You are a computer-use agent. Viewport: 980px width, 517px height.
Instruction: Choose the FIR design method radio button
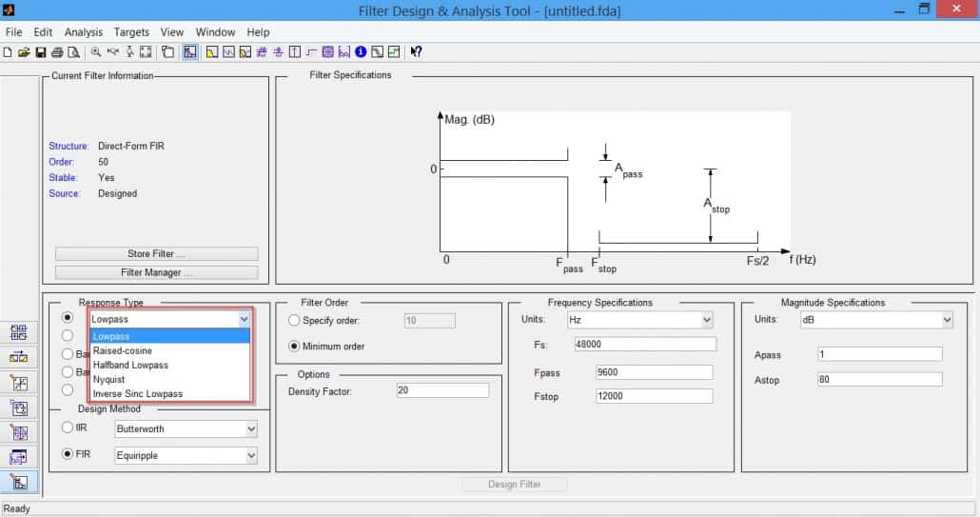(68, 454)
